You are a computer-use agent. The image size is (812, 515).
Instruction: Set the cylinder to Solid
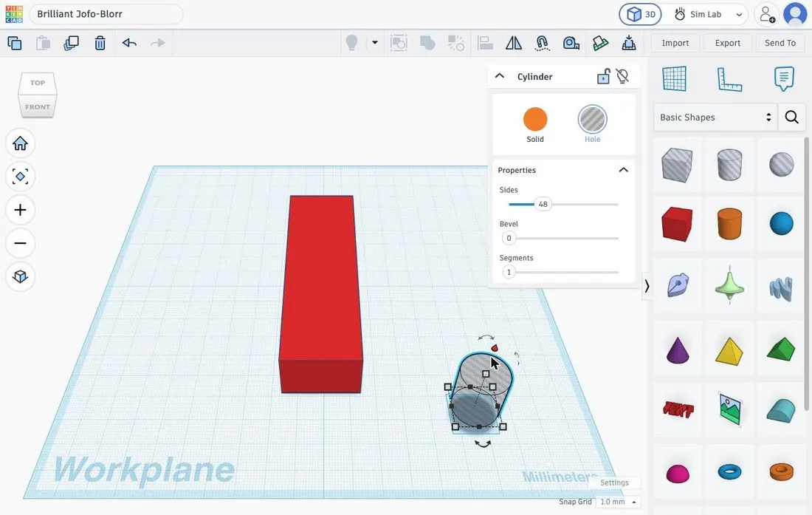click(535, 125)
